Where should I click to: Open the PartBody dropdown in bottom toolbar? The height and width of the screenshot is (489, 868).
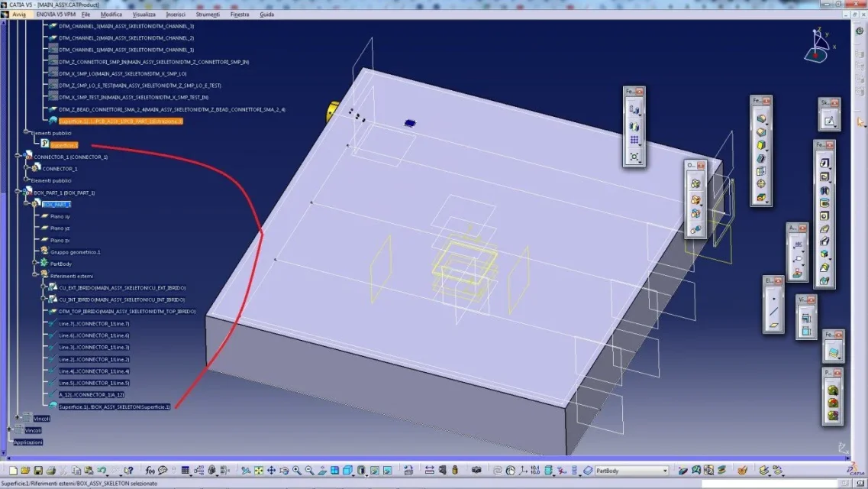click(665, 471)
